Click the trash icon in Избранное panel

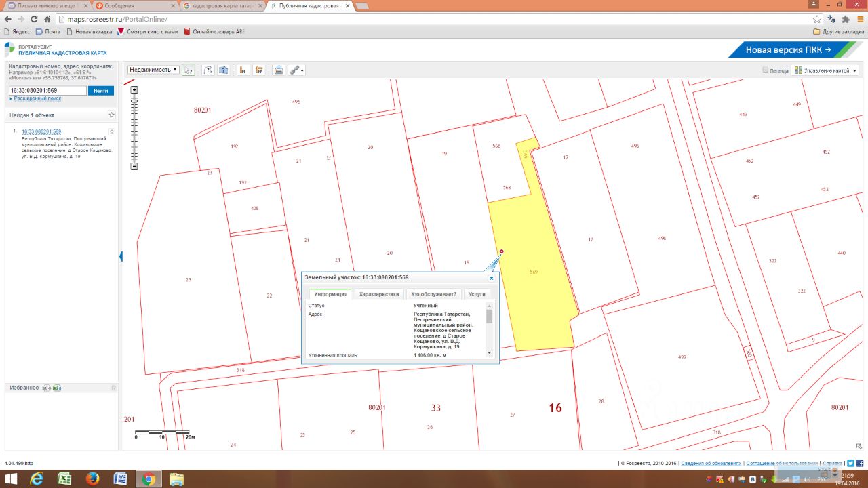pos(113,388)
